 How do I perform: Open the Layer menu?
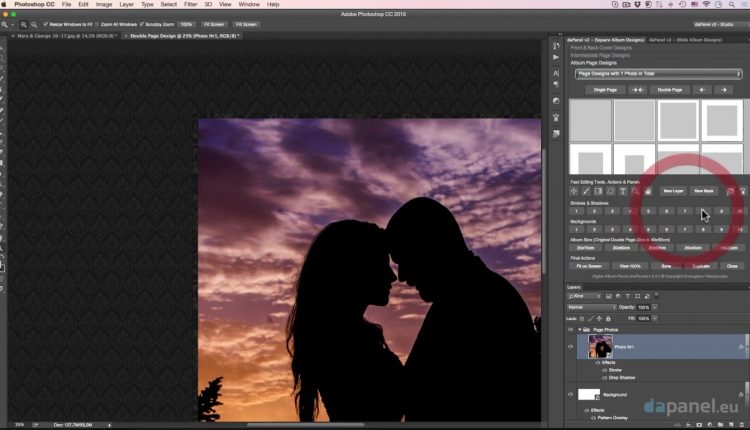point(126,4)
